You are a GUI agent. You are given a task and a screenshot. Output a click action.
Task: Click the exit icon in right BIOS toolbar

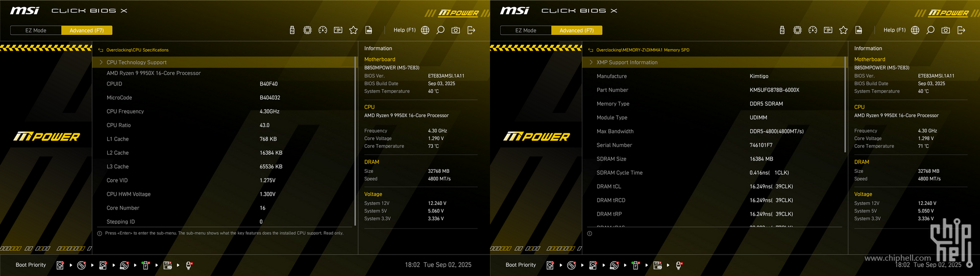tap(961, 30)
